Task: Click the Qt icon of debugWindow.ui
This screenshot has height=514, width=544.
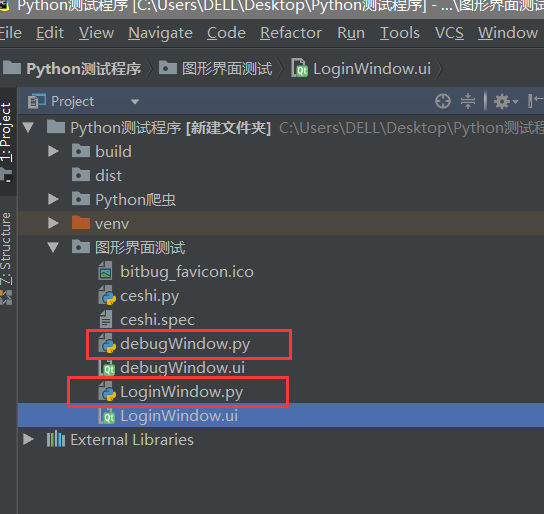Action: pyautogui.click(x=107, y=368)
